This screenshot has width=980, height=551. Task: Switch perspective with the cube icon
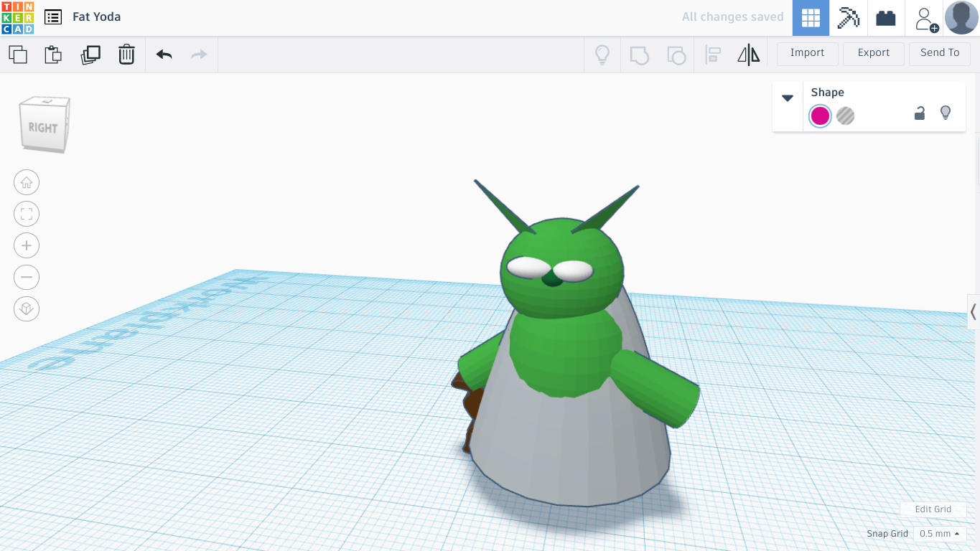(27, 309)
